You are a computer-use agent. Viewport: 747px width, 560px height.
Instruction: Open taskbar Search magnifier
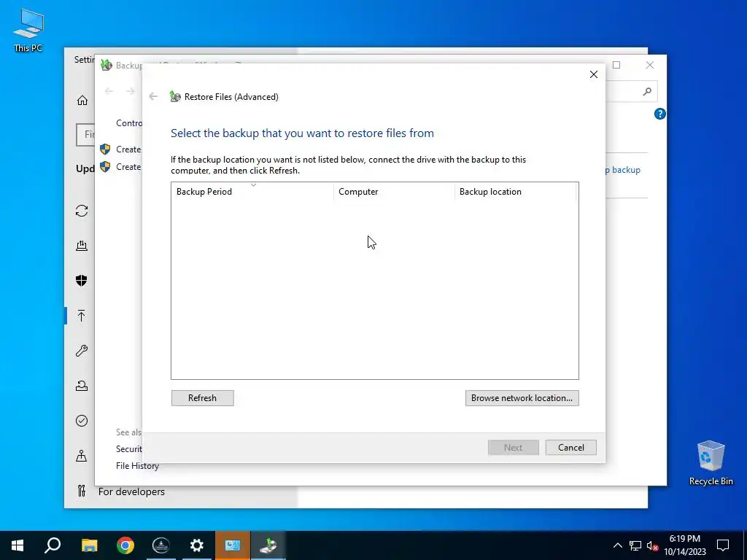53,545
